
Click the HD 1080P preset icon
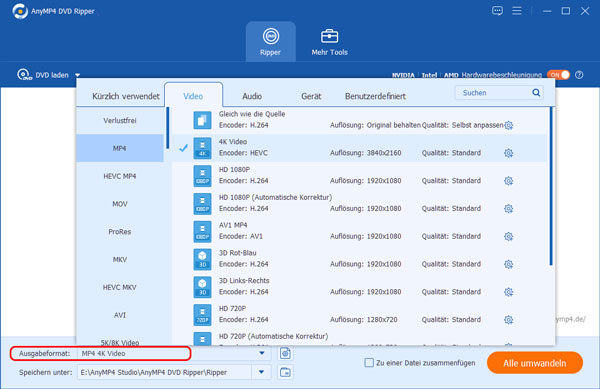pyautogui.click(x=202, y=176)
